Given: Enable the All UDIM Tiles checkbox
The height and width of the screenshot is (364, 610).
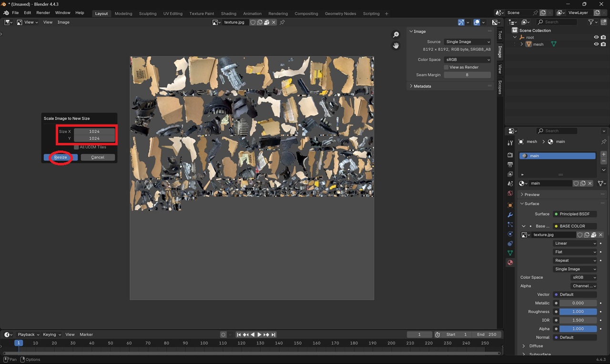Looking at the screenshot, I should (76, 147).
